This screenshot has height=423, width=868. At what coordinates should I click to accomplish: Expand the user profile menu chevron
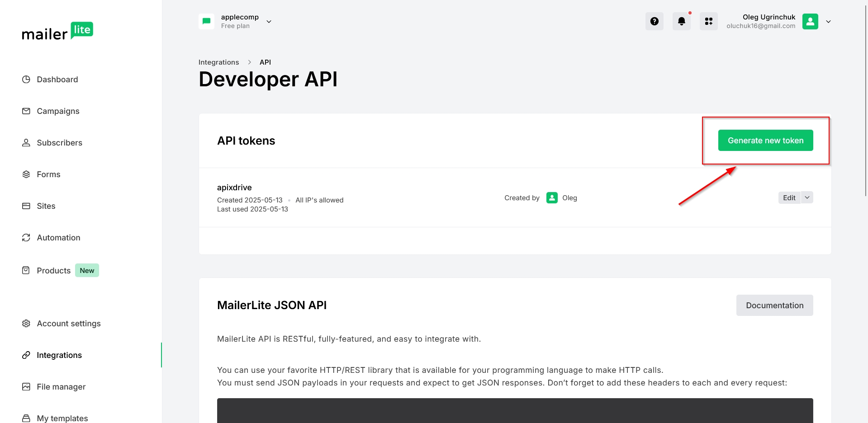click(x=828, y=22)
